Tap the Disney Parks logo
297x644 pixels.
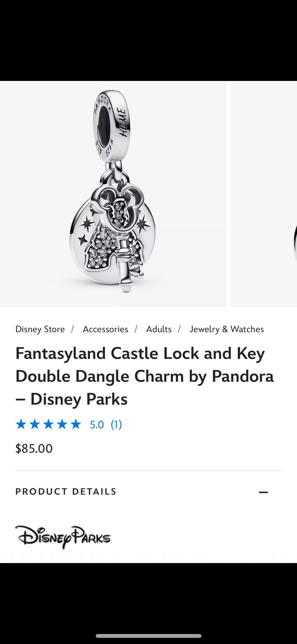click(63, 537)
